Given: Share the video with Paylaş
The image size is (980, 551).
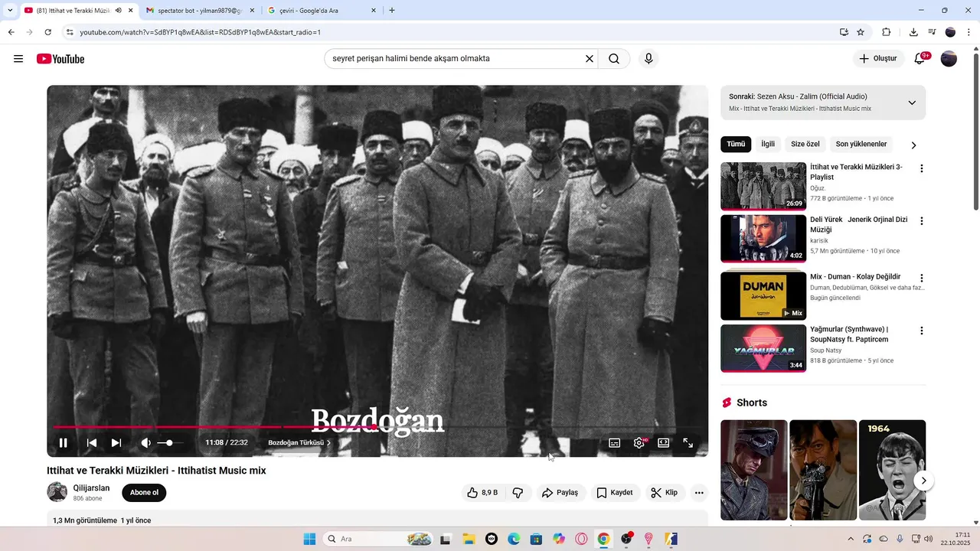Looking at the screenshot, I should (x=560, y=493).
